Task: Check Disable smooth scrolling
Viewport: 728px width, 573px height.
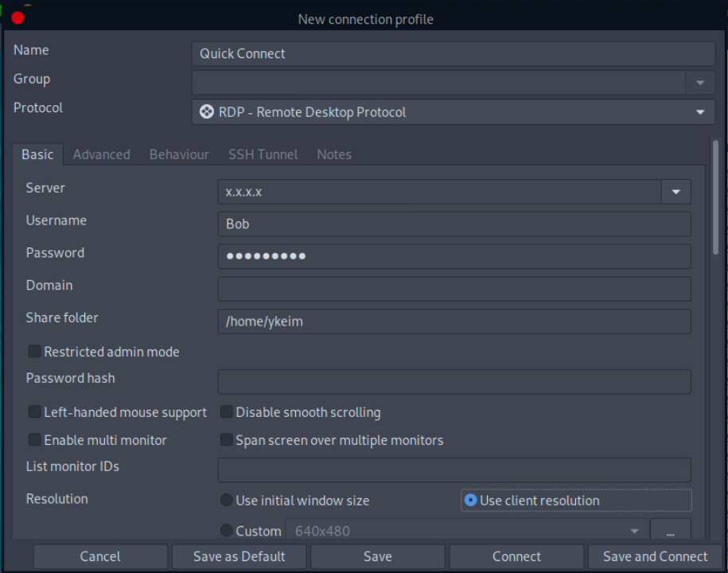Action: (226, 411)
